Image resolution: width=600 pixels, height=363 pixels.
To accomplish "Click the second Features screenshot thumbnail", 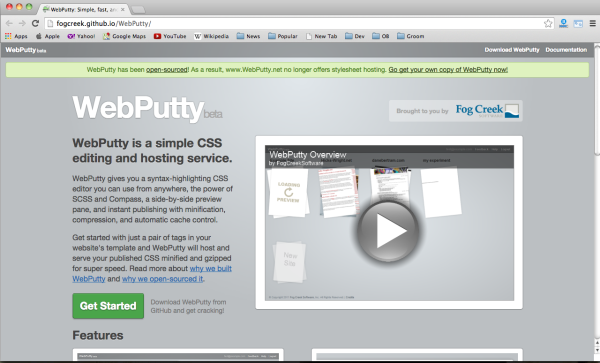I will pos(417,355).
